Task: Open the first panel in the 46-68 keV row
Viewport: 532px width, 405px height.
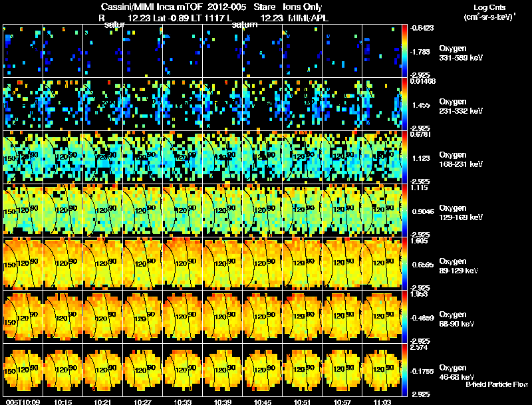Action: (x=23, y=370)
